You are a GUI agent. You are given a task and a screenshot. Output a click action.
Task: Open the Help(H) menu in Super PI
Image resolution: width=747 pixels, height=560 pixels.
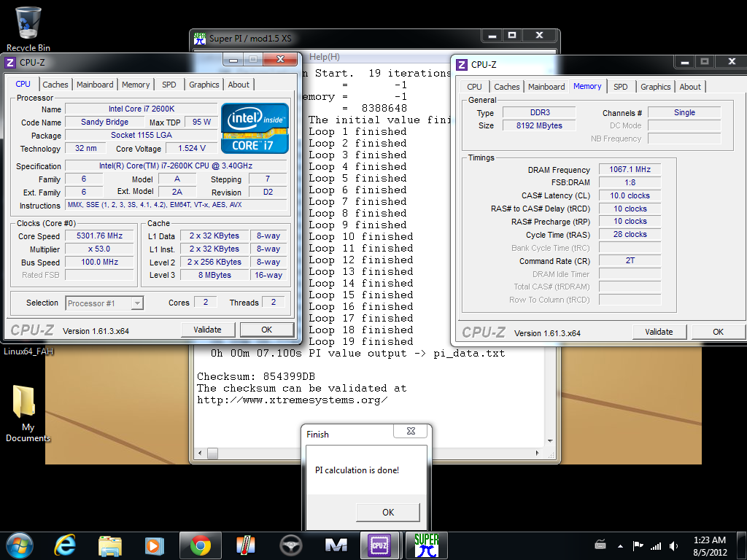(x=325, y=57)
